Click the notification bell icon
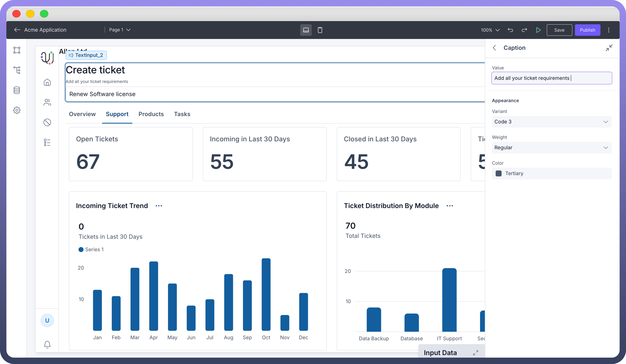This screenshot has width=626, height=364. (x=47, y=344)
